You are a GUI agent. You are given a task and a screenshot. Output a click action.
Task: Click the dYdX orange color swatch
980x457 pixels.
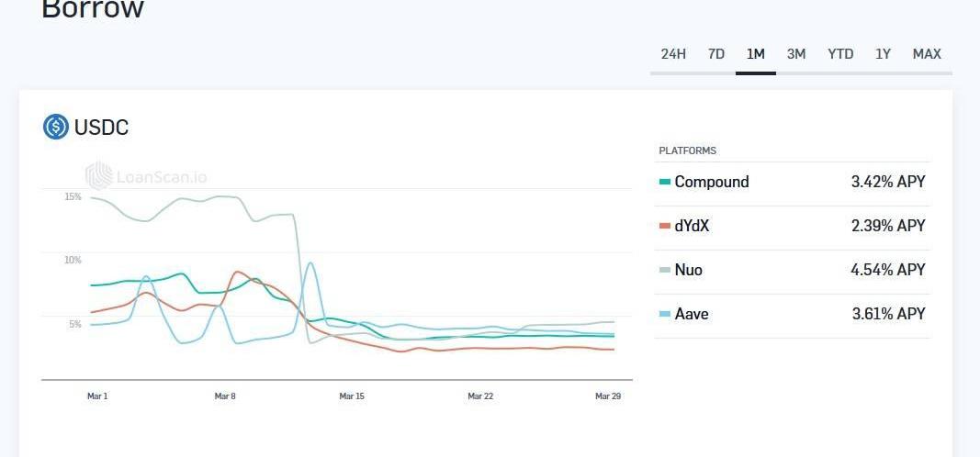(x=665, y=226)
